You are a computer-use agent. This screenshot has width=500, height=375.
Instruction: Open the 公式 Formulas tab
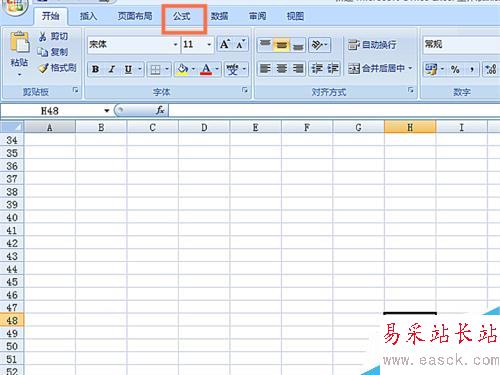182,16
